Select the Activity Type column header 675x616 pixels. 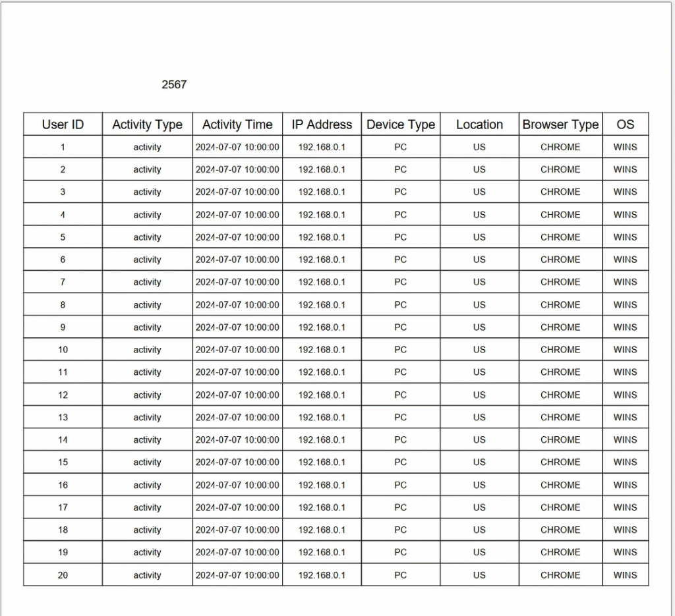147,125
